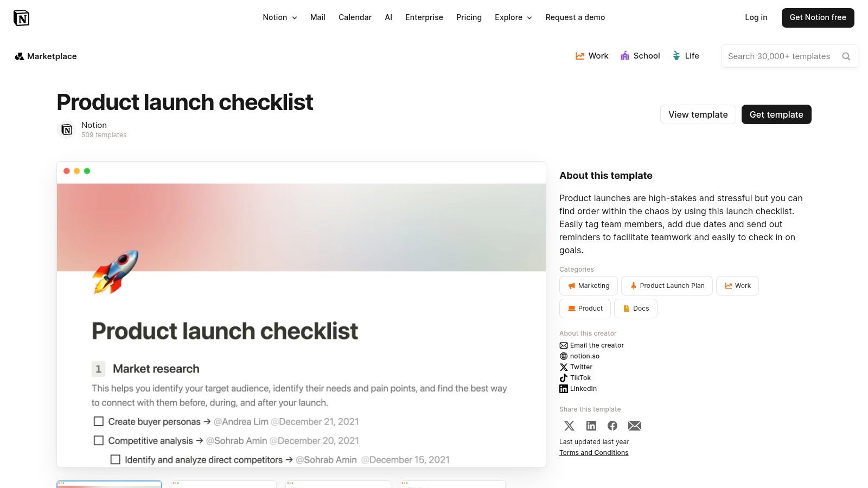Select the Life templates category icon
868x488 pixels.
(x=676, y=56)
